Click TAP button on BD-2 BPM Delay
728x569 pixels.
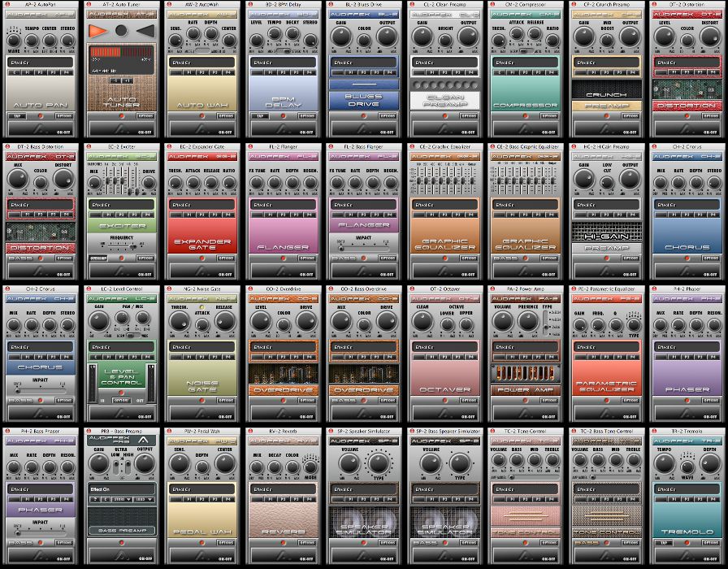pyautogui.click(x=259, y=115)
